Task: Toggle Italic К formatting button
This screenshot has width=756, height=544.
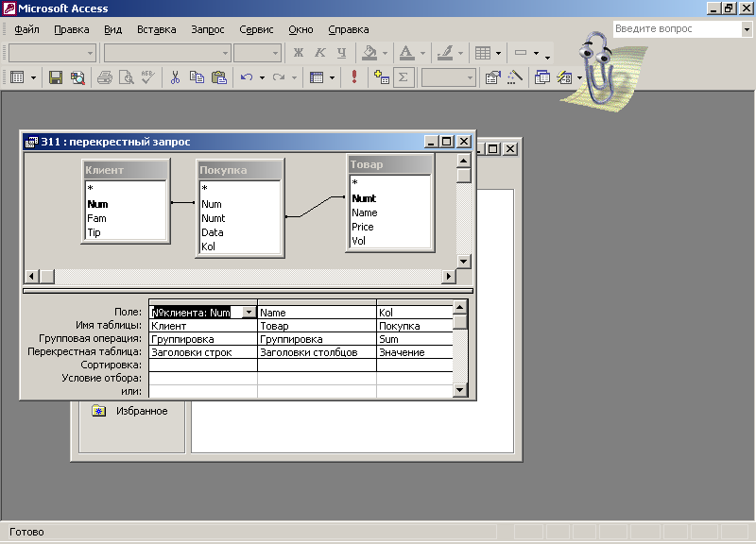Action: pyautogui.click(x=320, y=53)
